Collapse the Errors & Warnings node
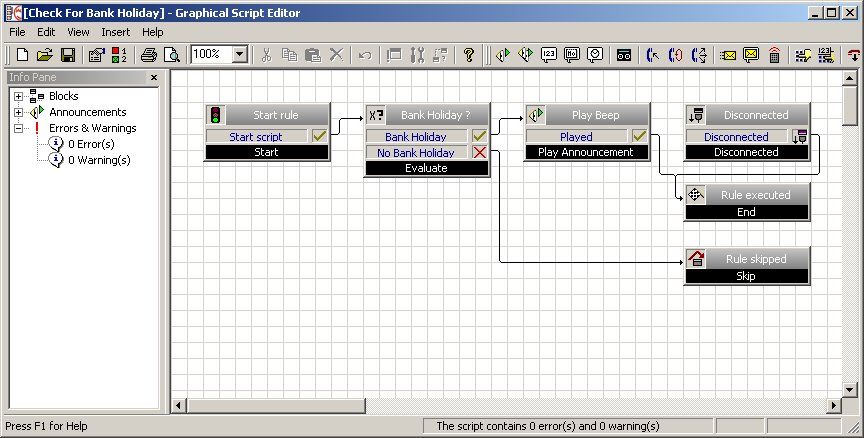 point(18,128)
